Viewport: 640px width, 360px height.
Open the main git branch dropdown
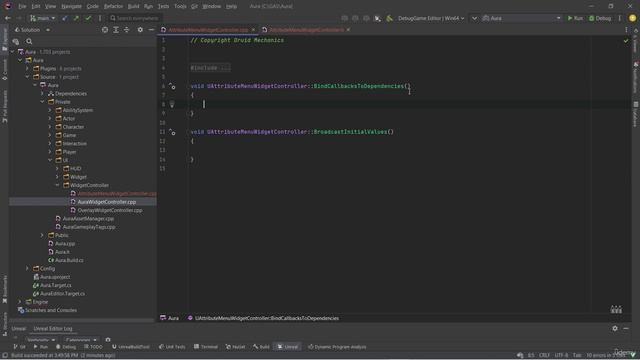[x=42, y=18]
